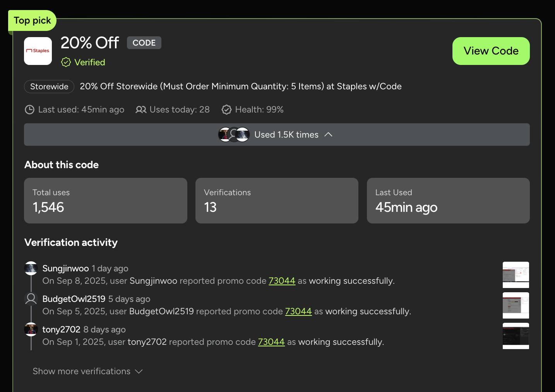Click tony2702's avatar in verification list
Viewport: 555px width, 392px height.
click(x=31, y=329)
